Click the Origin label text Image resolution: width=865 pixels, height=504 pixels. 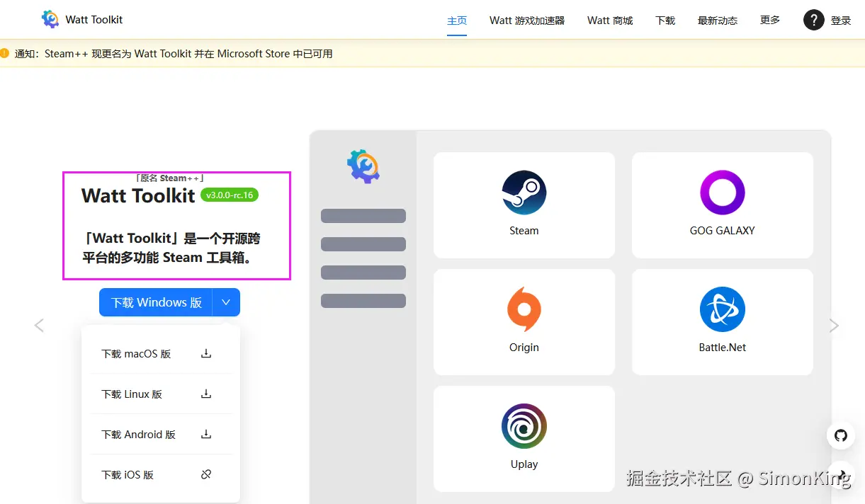(524, 348)
